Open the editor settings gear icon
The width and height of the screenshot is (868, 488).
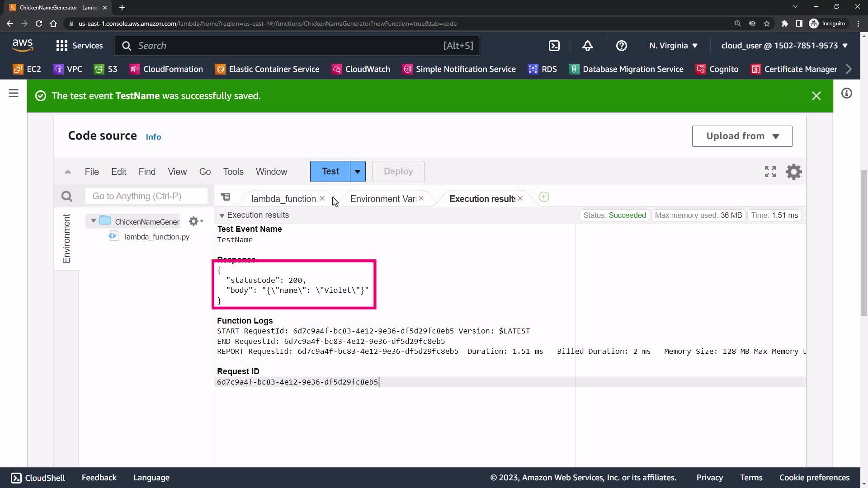pos(793,172)
